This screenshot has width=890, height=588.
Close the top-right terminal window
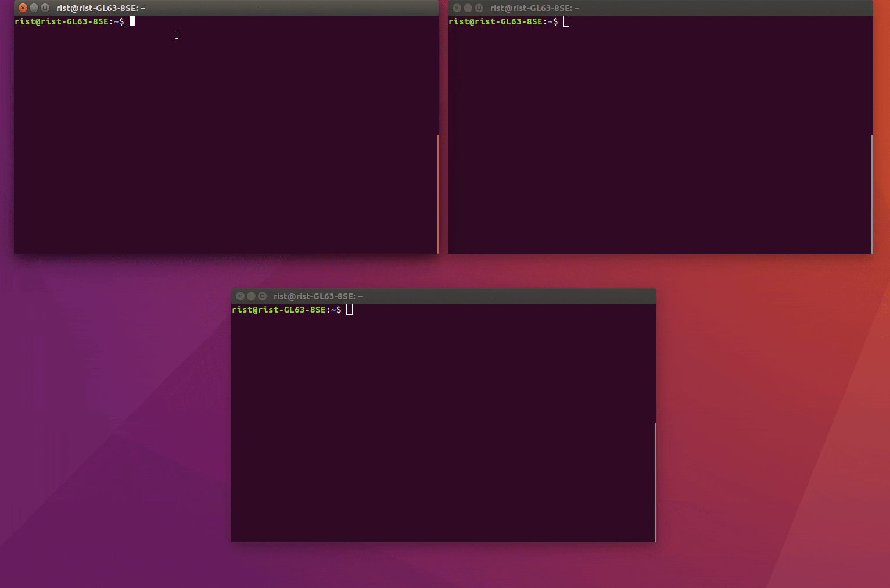coord(457,8)
